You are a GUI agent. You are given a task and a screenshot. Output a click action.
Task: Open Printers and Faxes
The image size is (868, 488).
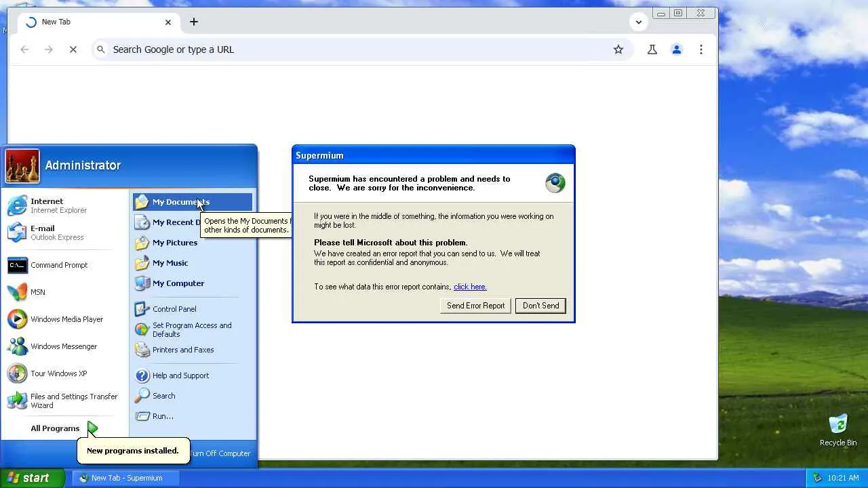193,350
